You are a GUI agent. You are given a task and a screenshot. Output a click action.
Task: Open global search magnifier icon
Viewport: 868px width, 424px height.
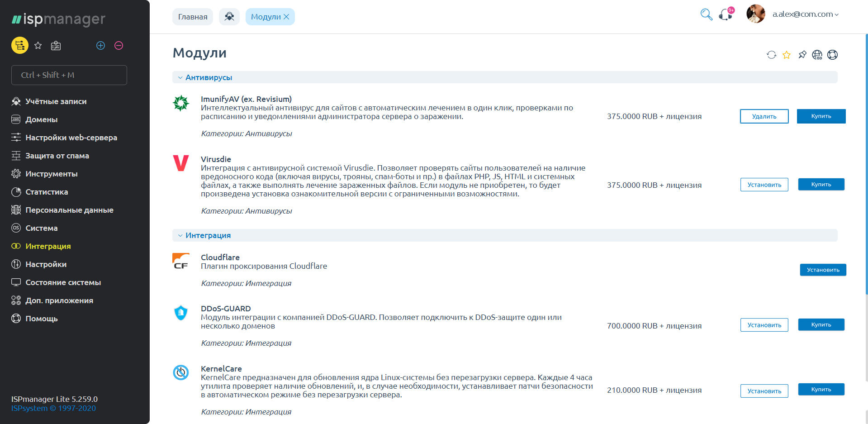click(706, 14)
